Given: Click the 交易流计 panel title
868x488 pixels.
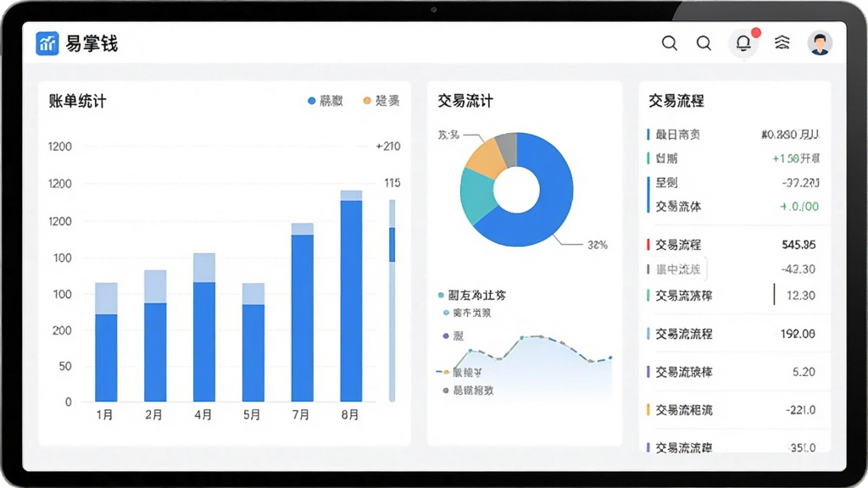Looking at the screenshot, I should point(465,102).
